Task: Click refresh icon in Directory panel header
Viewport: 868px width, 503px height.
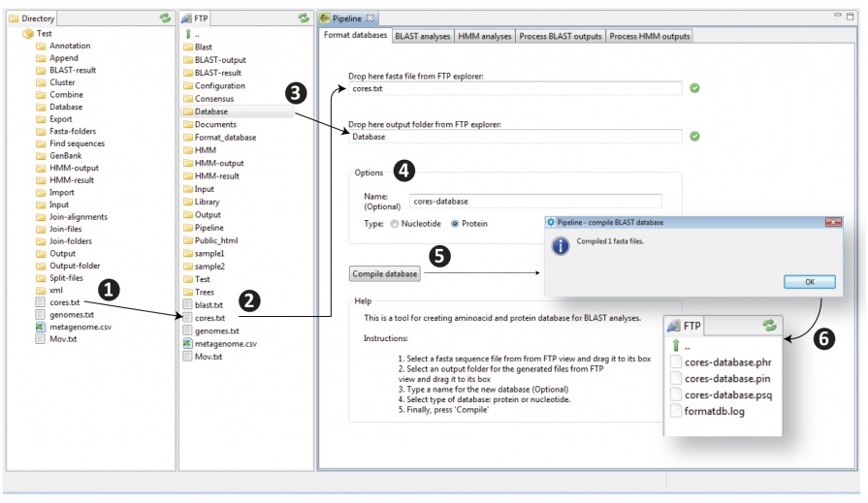Action: 165,18
